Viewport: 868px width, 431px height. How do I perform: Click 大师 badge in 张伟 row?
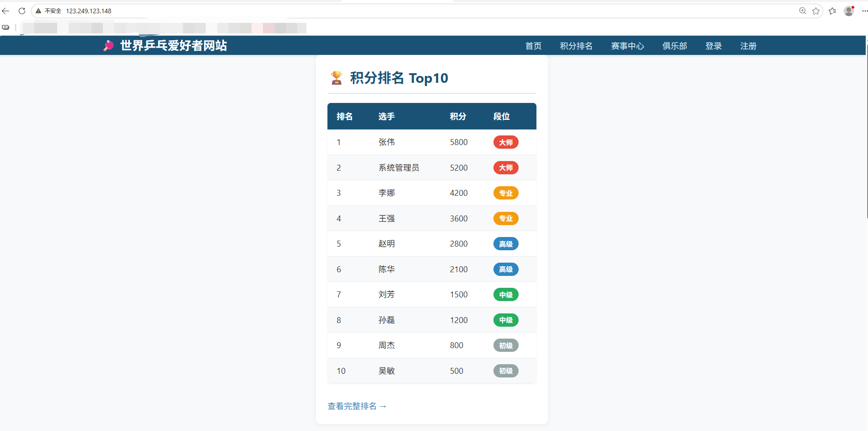pyautogui.click(x=506, y=142)
